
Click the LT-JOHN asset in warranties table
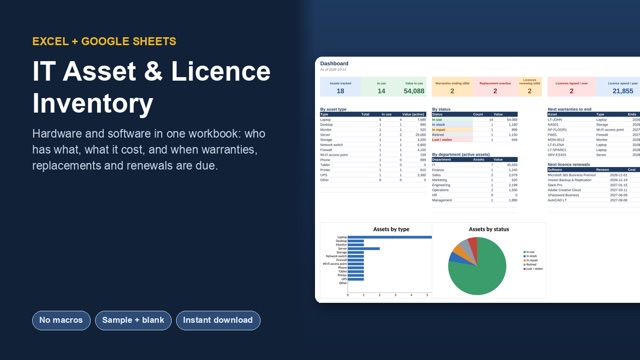555,120
